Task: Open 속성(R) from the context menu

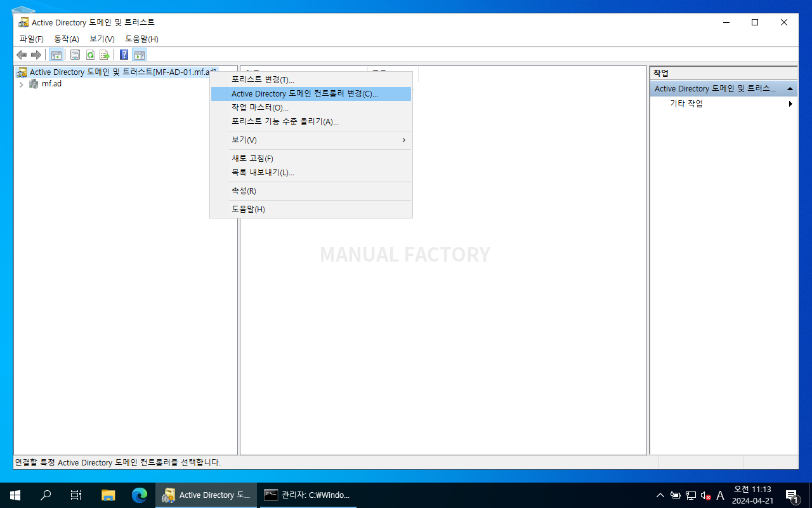Action: (x=311, y=191)
